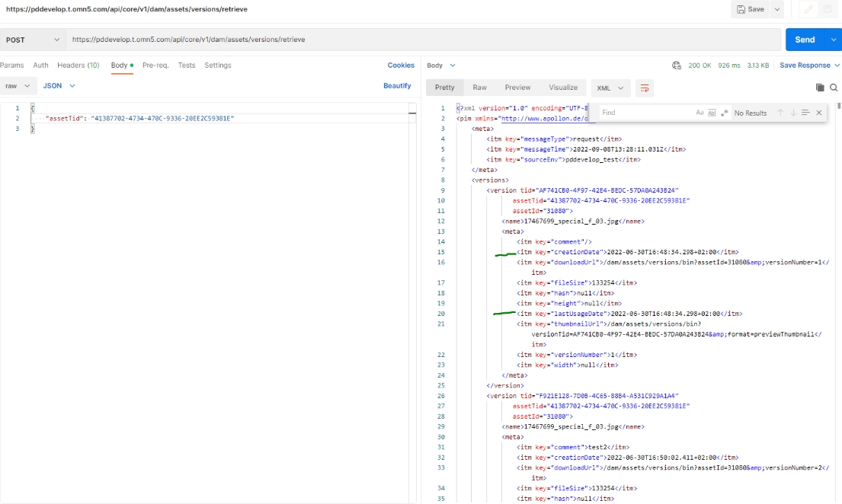The width and height of the screenshot is (842, 504).
Task: Click the edit pencil icon at top right
Action: pos(808,9)
